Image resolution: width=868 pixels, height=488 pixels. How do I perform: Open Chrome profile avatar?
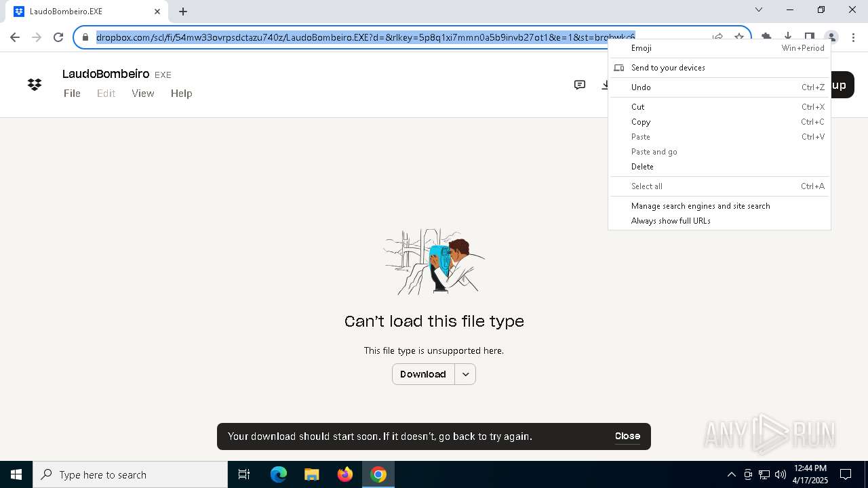[x=831, y=37]
